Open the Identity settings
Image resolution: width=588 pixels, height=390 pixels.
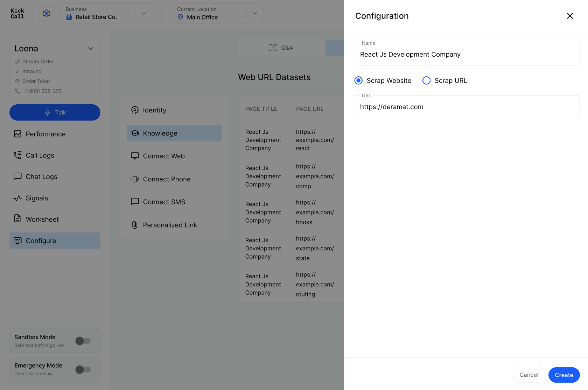[x=174, y=110]
